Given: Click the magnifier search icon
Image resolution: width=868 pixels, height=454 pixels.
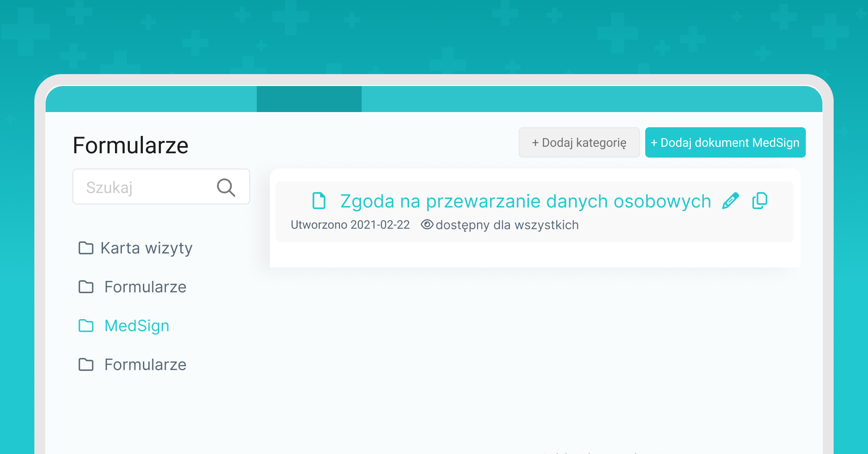Looking at the screenshot, I should [x=226, y=187].
